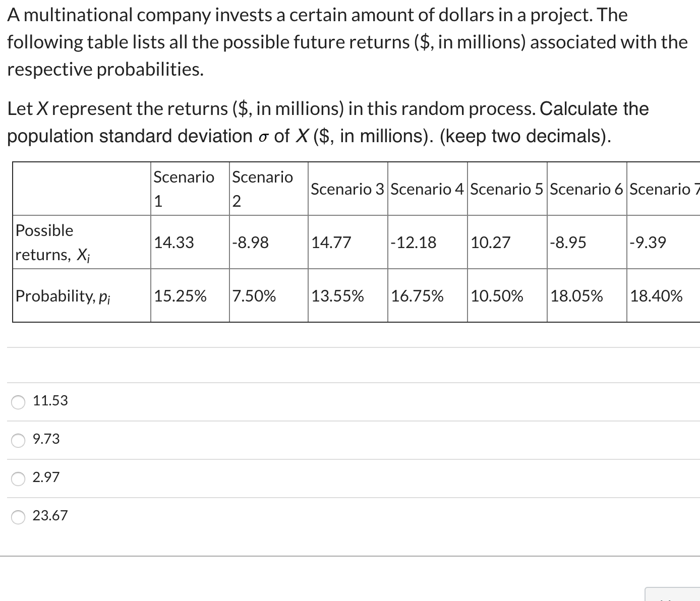Viewport: 700px width, 601px height.
Task: Click the Scenario 6 column header
Action: click(587, 189)
